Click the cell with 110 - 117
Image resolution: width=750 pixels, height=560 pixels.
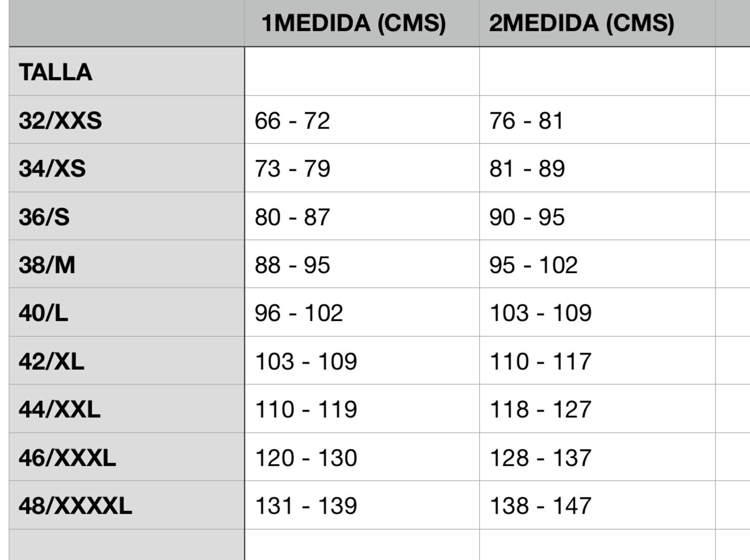tap(597, 360)
